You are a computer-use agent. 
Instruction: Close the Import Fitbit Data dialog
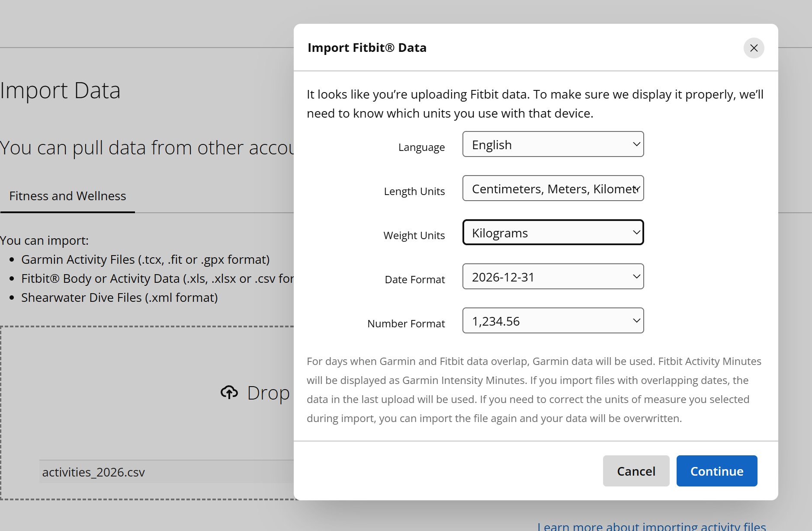[x=754, y=48]
